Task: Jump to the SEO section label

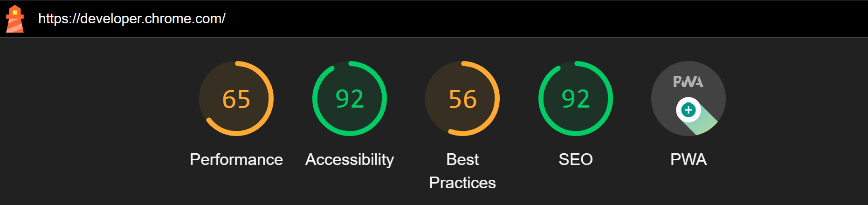Action: 576,159
